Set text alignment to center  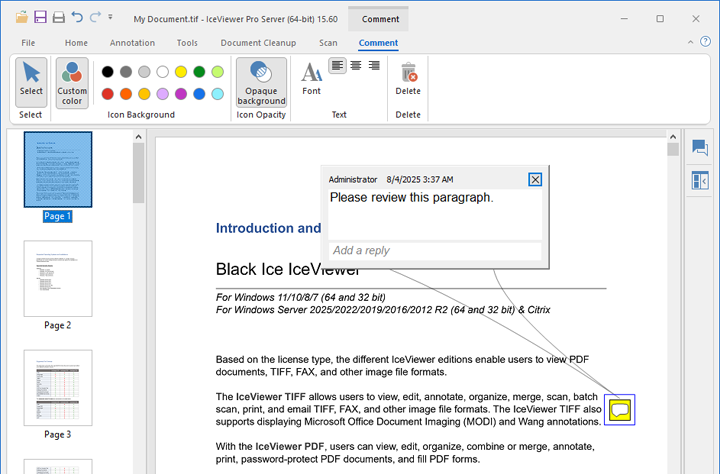pyautogui.click(x=356, y=66)
